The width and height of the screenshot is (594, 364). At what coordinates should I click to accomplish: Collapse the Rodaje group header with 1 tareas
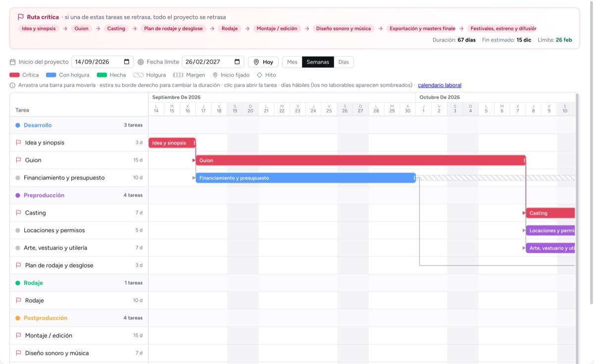coord(79,283)
